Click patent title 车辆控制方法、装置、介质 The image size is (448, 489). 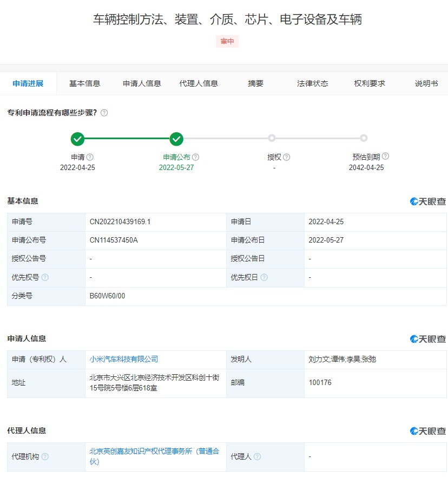pyautogui.click(x=227, y=19)
